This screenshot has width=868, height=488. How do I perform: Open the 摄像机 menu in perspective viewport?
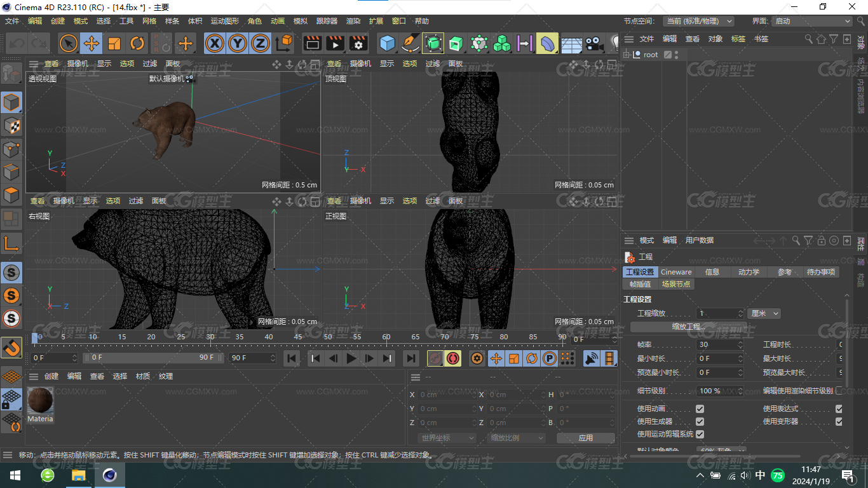(78, 64)
